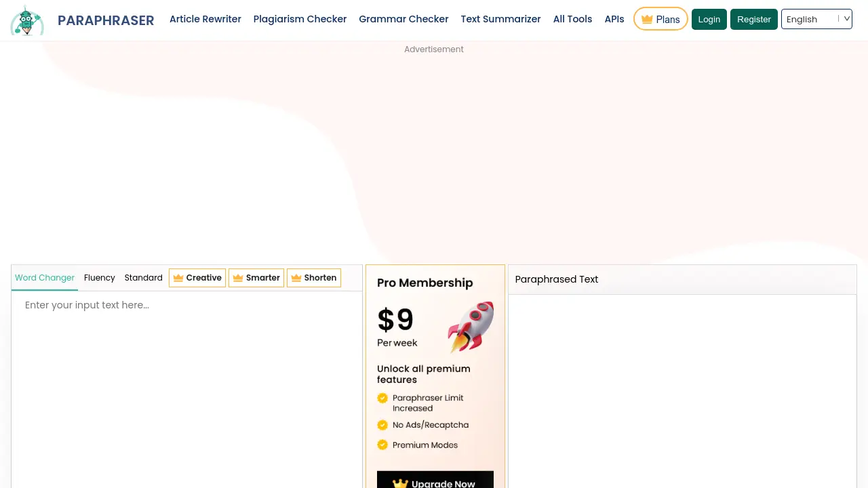Image resolution: width=868 pixels, height=488 pixels.
Task: Click the Paraphraser robot logo icon
Action: click(x=26, y=20)
